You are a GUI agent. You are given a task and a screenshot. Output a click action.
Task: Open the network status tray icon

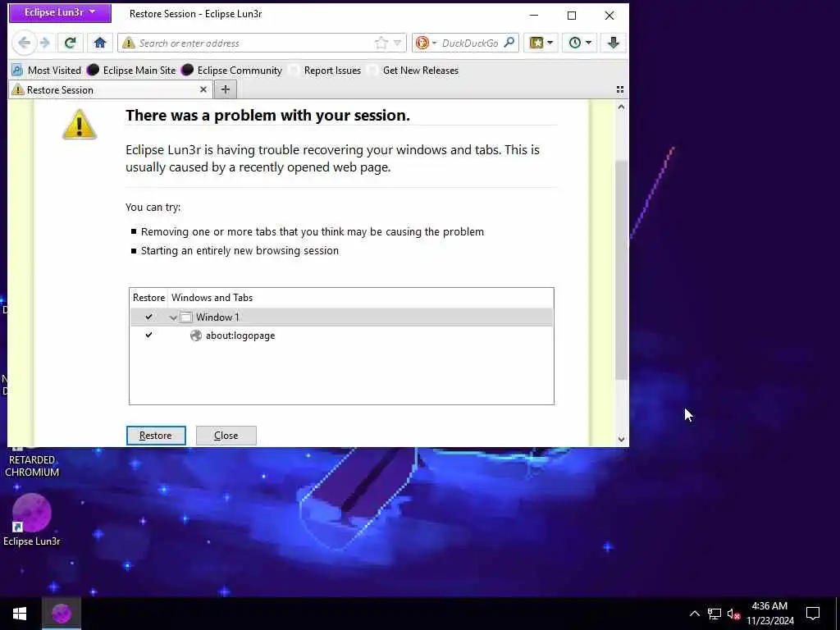coord(714,614)
